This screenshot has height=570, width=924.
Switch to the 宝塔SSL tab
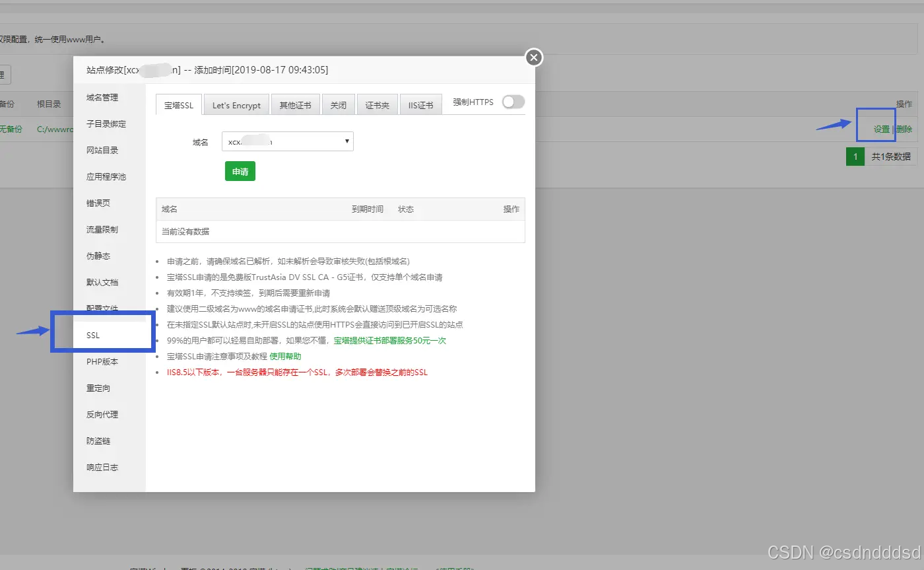(179, 105)
